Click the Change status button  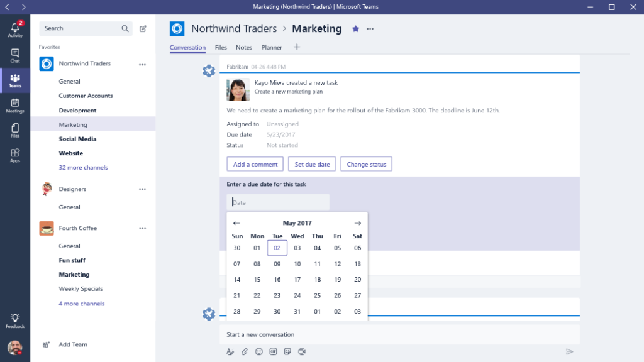tap(367, 164)
